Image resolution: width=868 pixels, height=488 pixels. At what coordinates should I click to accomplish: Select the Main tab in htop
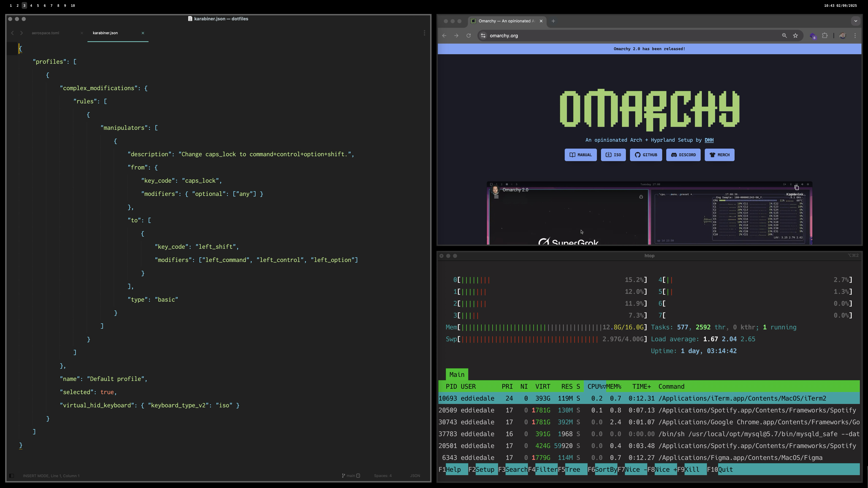coord(457,374)
